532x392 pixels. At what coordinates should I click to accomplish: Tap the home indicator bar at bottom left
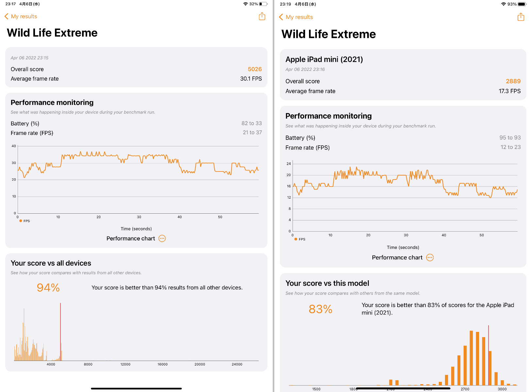pyautogui.click(x=136, y=388)
